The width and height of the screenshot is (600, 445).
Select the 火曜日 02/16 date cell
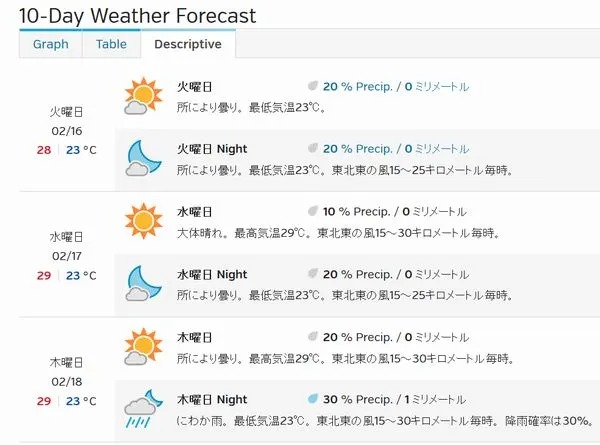tap(67, 131)
